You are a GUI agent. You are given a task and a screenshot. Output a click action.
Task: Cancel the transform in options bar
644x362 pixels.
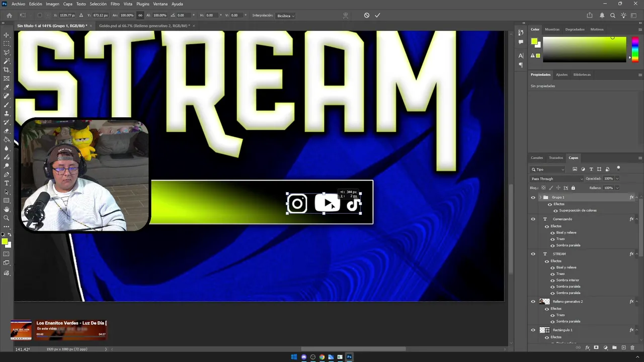[x=367, y=15]
